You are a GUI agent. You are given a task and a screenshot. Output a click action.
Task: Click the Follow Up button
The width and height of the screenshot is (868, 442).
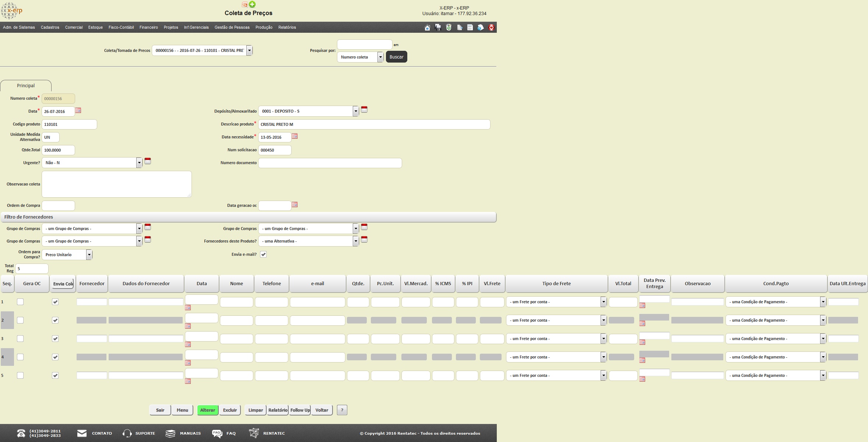[300, 410]
